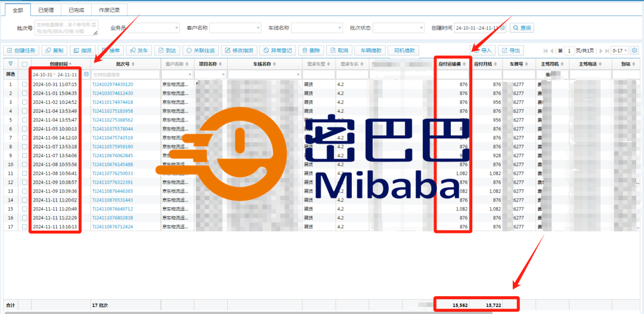Toggle ascending sort arrow on 创建时间 header
The width and height of the screenshot is (644, 314).
point(70,64)
